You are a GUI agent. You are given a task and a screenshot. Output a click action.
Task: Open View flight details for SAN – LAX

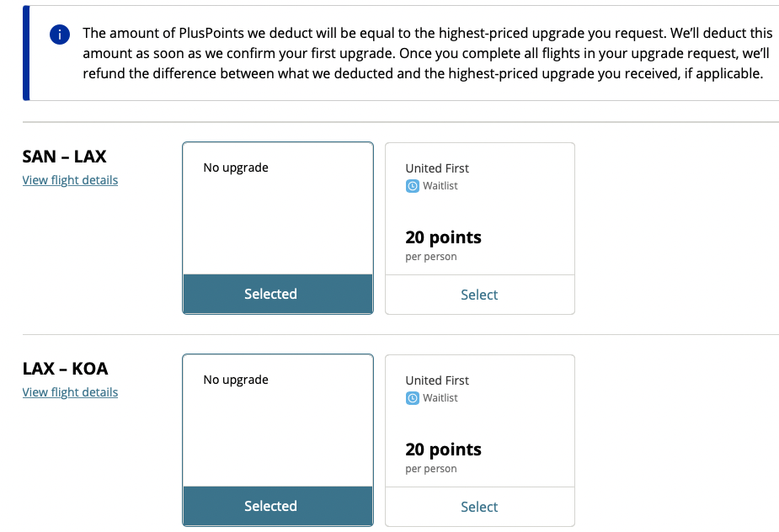pos(70,180)
